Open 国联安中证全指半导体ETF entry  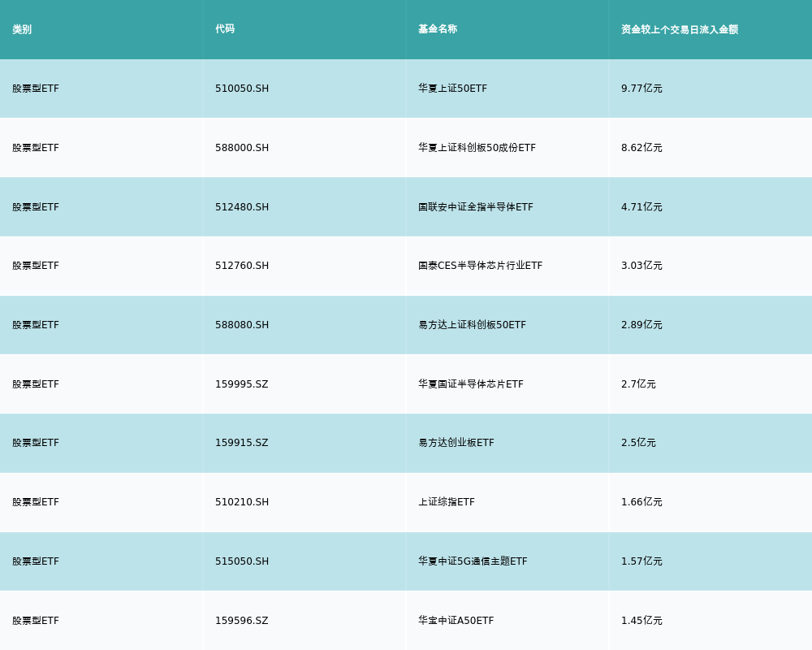[x=475, y=207]
